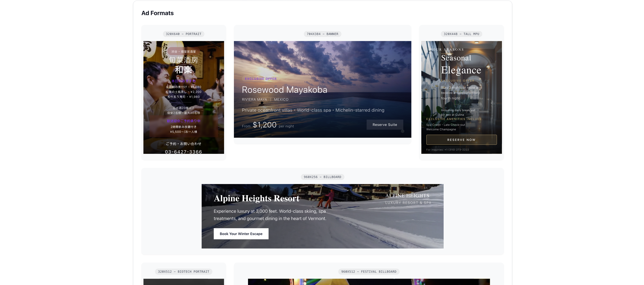This screenshot has height=285, width=644.
Task: Click the 320X640 – PORTRAIT label
Action: pyautogui.click(x=183, y=34)
